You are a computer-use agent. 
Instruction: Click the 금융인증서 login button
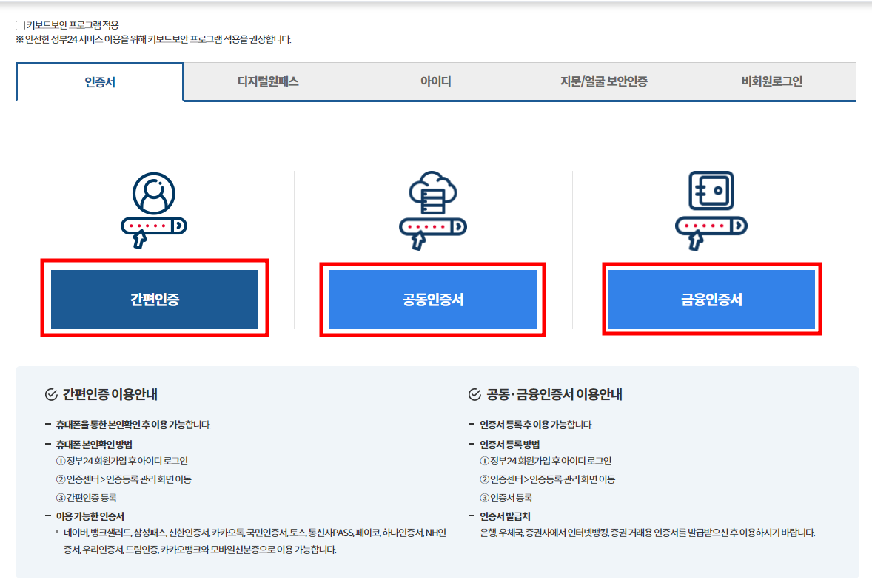coord(711,299)
